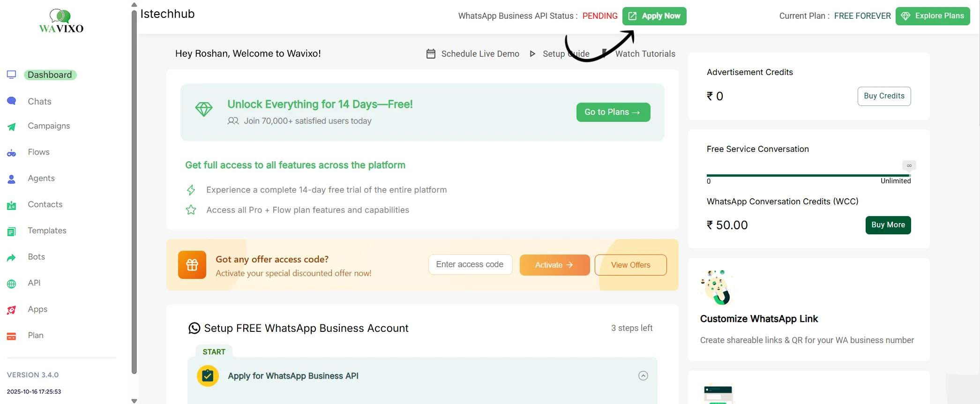Viewport: 980px width, 404px height.
Task: Select Dashboard in the sidebar
Action: [x=50, y=75]
